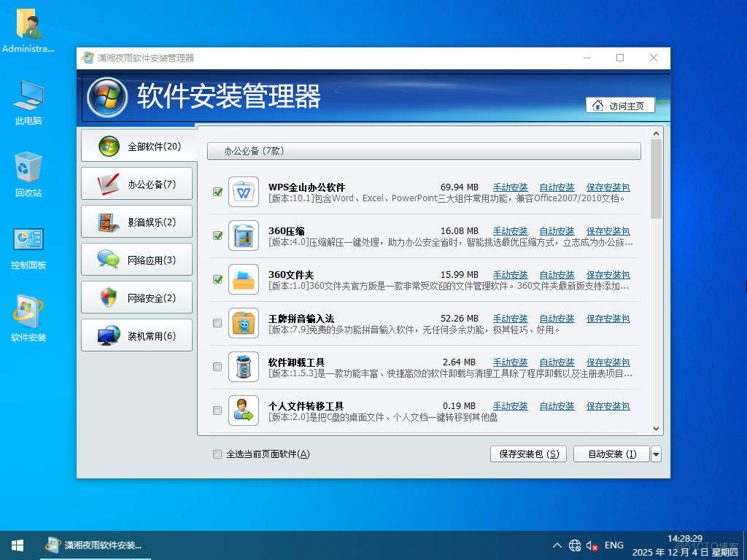This screenshot has width=747, height=560.
Task: Click the 360文件夹 folder app icon
Action: 243,278
